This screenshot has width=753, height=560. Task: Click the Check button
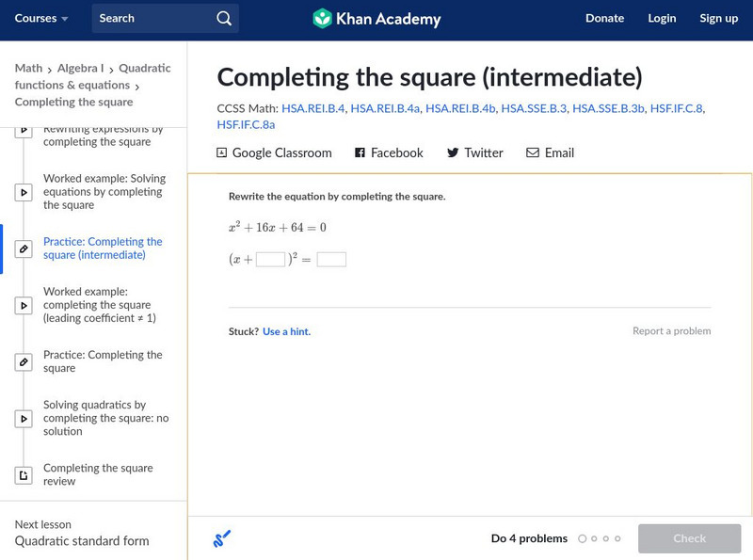point(689,538)
